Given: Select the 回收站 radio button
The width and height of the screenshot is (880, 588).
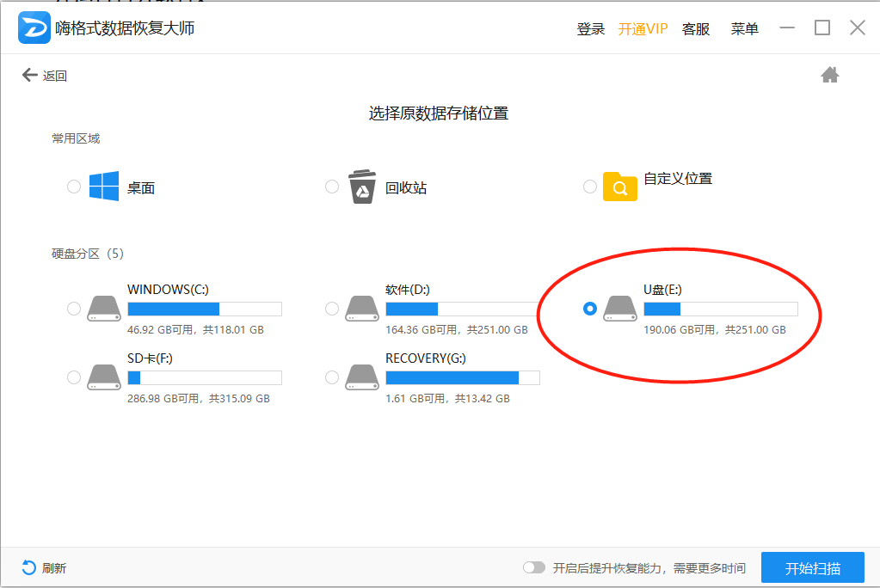Looking at the screenshot, I should (332, 187).
